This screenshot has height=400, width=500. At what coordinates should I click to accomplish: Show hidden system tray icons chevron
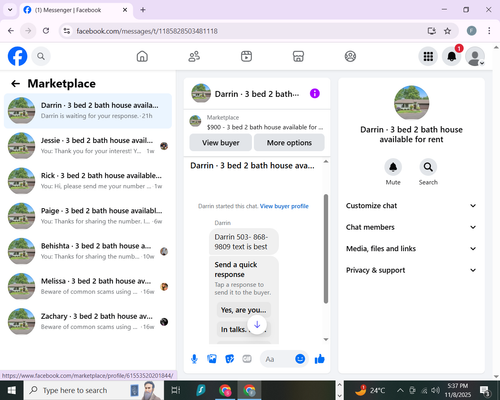[x=400, y=390]
